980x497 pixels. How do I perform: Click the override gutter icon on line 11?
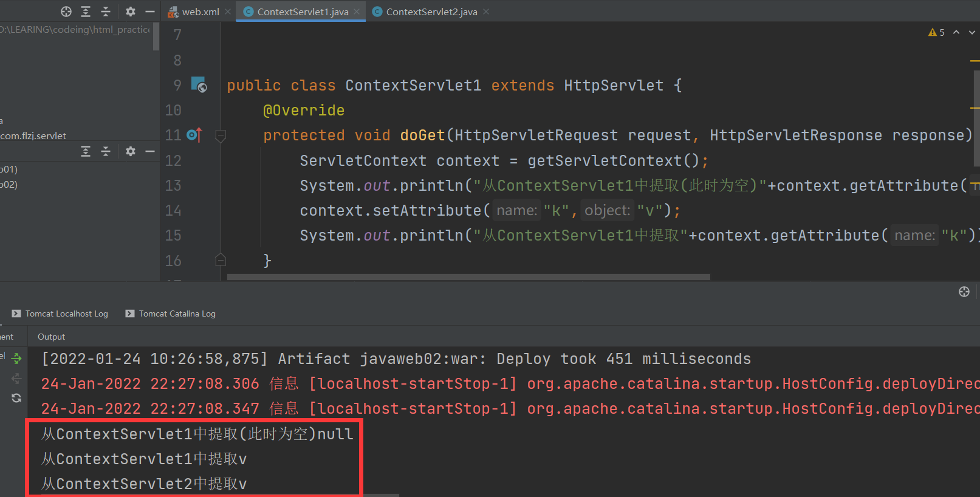194,135
